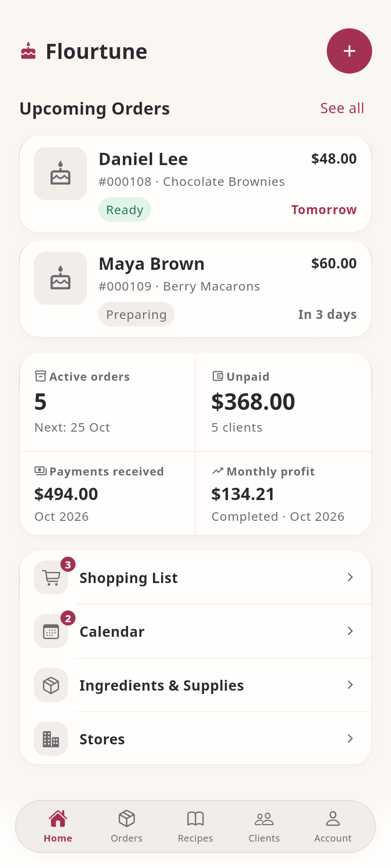The height and width of the screenshot is (868, 391).
Task: Click Maya Brown order cake thumbnail
Action: [60, 278]
